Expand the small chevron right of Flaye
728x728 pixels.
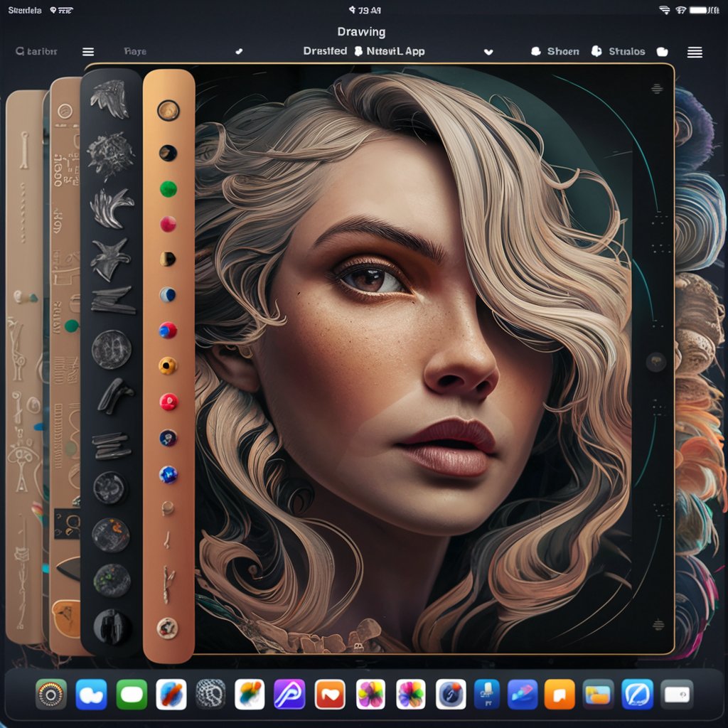point(238,52)
